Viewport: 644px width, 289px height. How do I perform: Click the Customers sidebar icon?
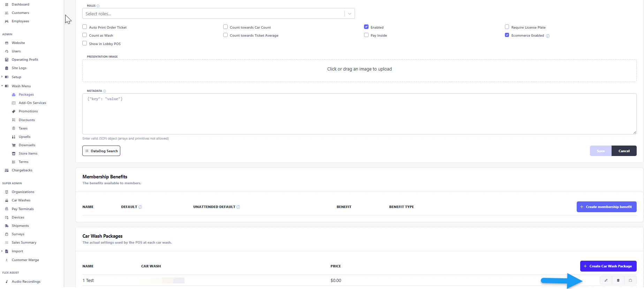(6, 13)
